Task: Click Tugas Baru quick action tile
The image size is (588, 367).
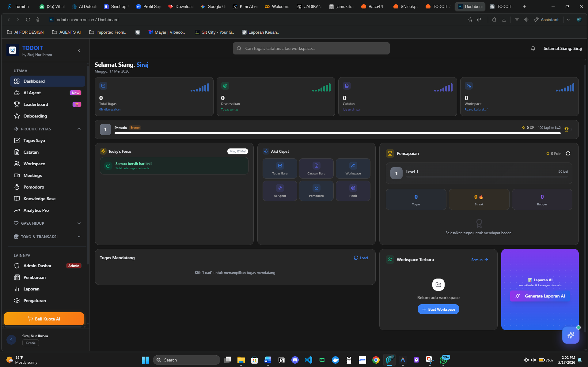Action: click(x=280, y=169)
